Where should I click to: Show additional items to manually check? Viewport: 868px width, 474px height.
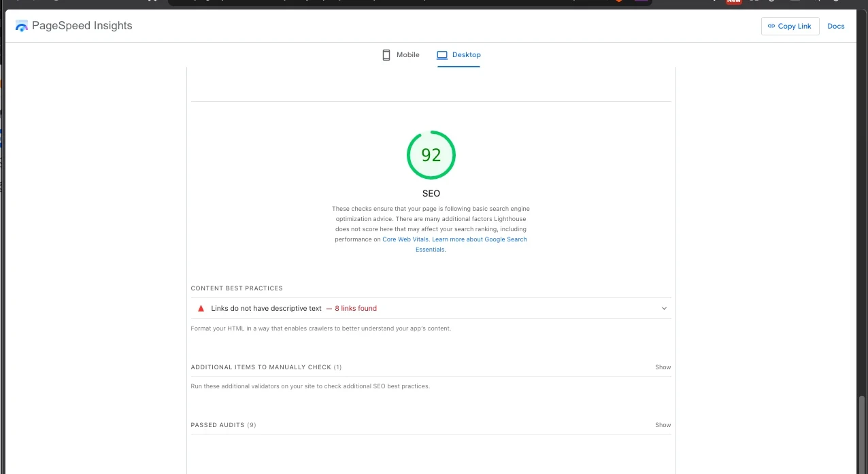(x=663, y=367)
